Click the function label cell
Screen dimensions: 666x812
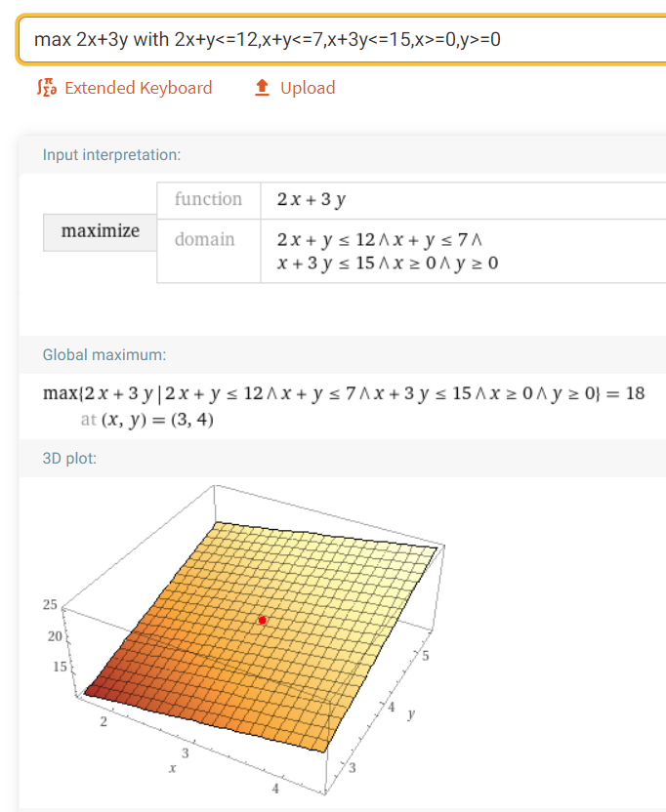[x=208, y=200]
